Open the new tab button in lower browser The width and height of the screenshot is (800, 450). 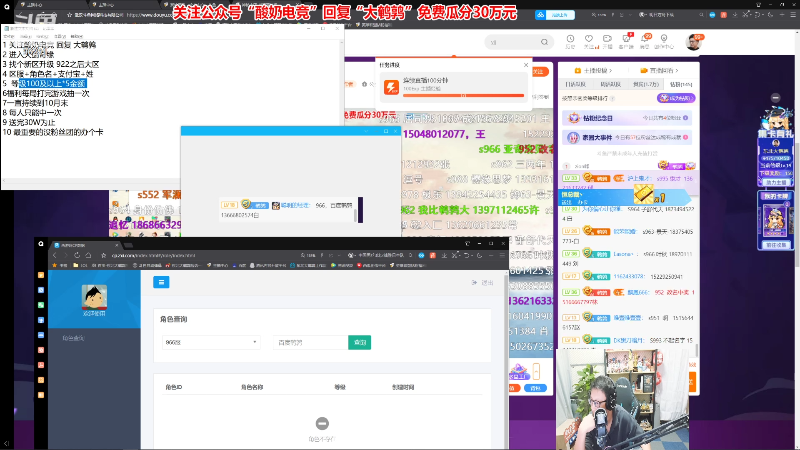click(129, 245)
